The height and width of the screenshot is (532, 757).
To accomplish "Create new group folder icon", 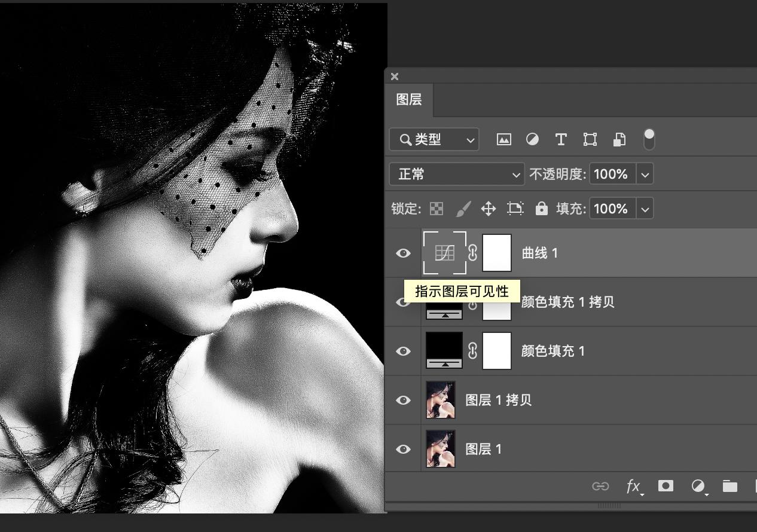I will (x=730, y=486).
